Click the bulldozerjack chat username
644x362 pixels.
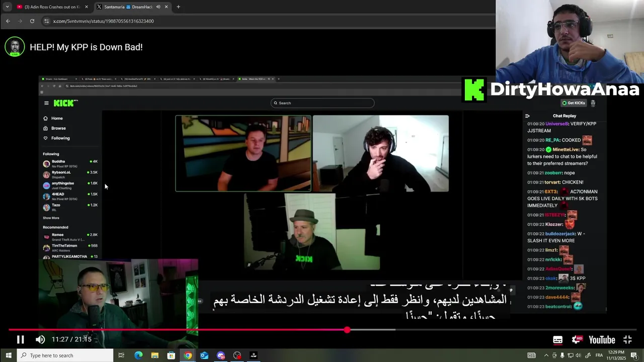[x=560, y=234]
